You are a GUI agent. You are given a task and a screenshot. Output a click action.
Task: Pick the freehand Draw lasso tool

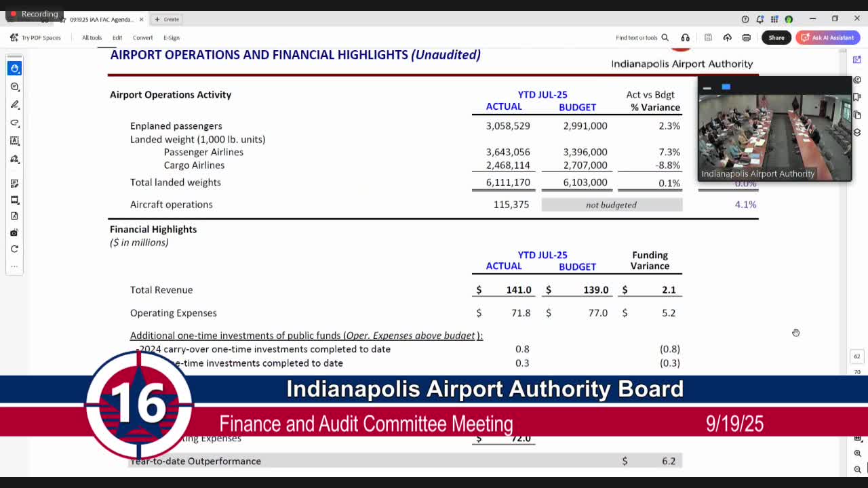click(x=14, y=123)
